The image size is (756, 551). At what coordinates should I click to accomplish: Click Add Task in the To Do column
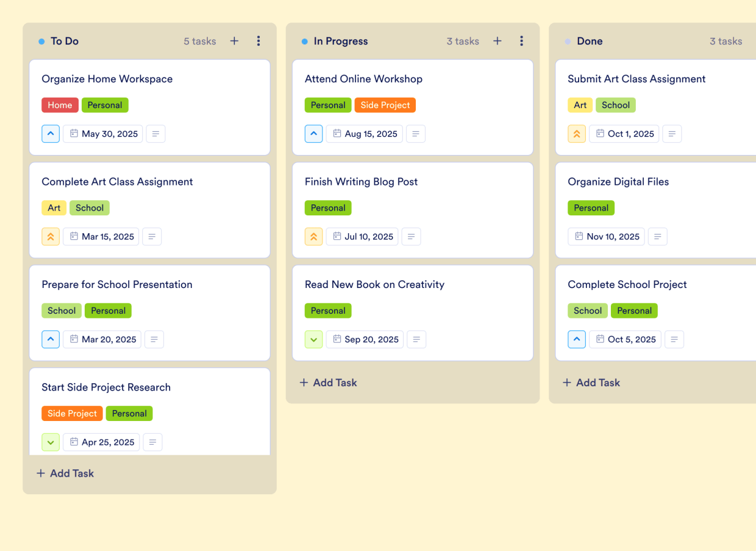(x=65, y=473)
